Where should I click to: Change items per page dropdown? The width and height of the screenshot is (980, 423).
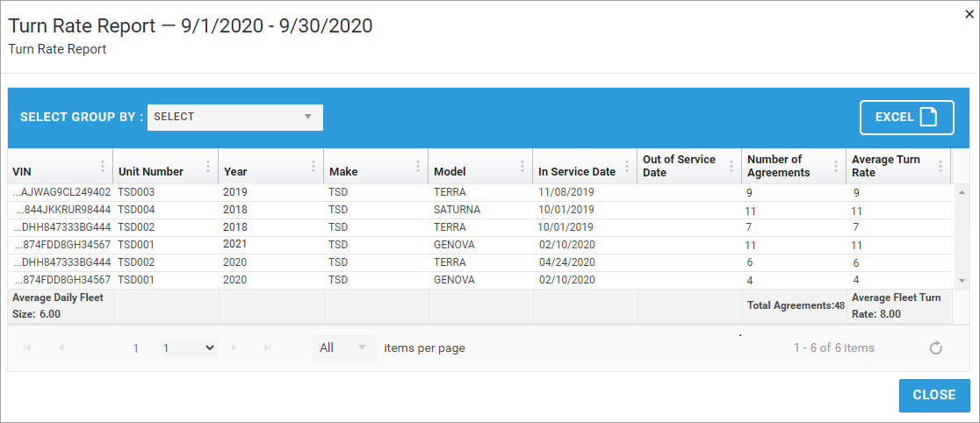pyautogui.click(x=343, y=348)
